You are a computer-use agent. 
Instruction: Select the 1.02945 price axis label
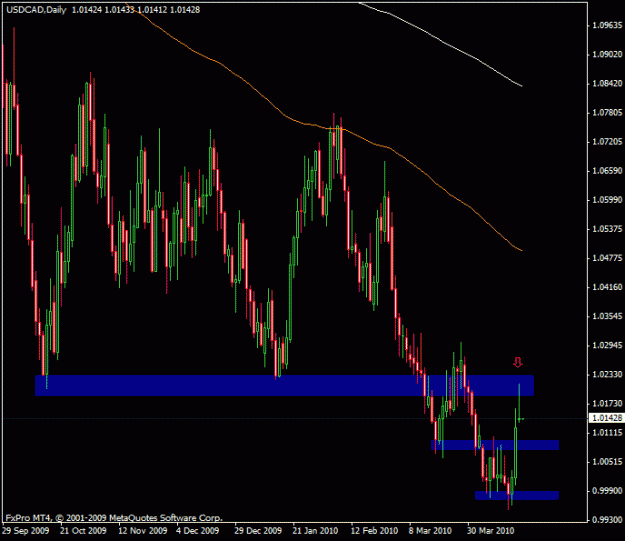click(x=607, y=345)
